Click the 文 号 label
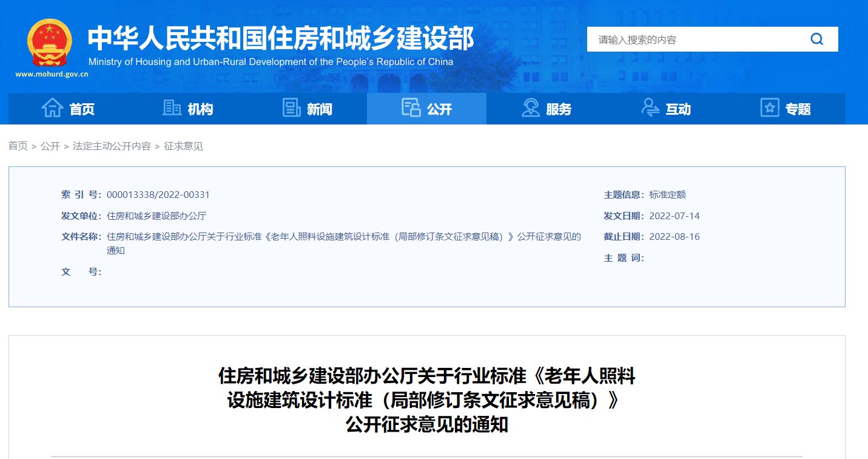The height and width of the screenshot is (459, 868). coord(81,272)
